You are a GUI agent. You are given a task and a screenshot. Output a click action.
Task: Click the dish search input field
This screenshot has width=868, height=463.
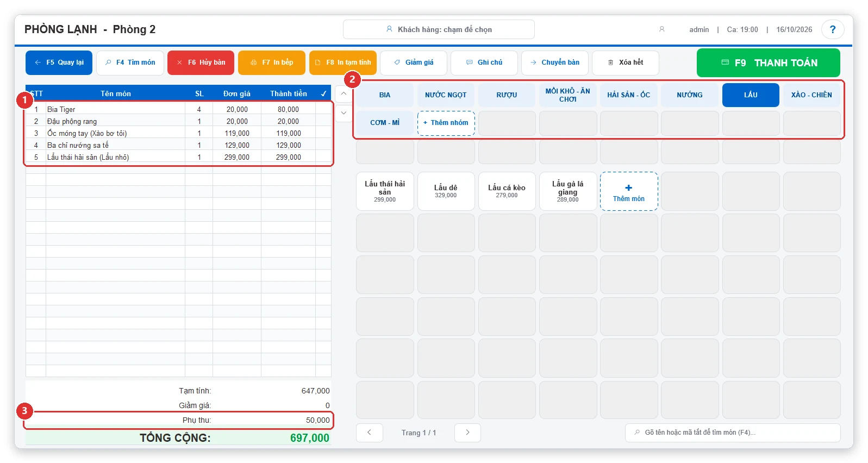(733, 433)
